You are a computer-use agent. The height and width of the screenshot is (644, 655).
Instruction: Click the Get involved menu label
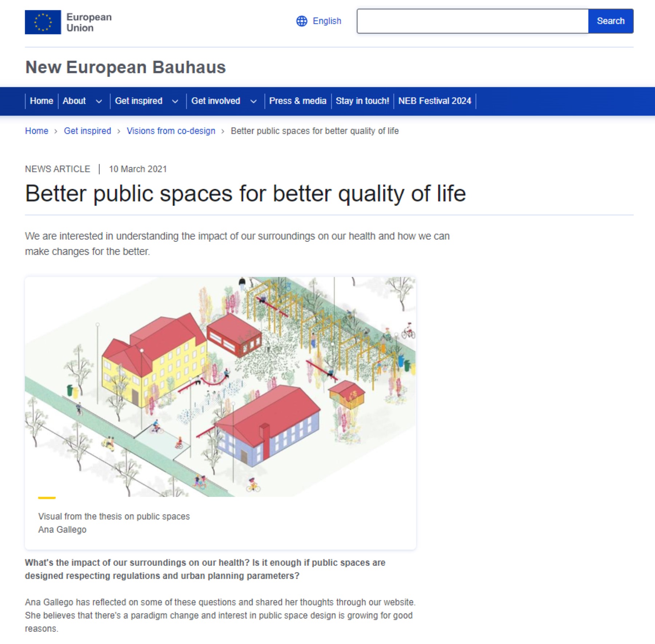[216, 101]
